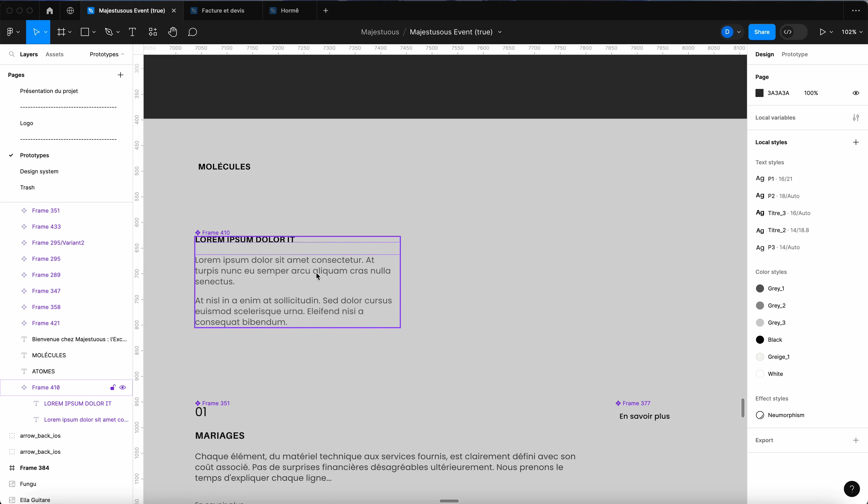This screenshot has height=504, width=868.
Task: Click the page background color swatch
Action: tap(759, 93)
